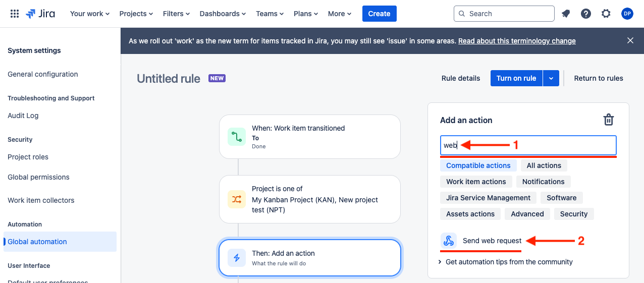Click the NEW badge next to rule title
Screen dimensions: 644x283
point(217,78)
